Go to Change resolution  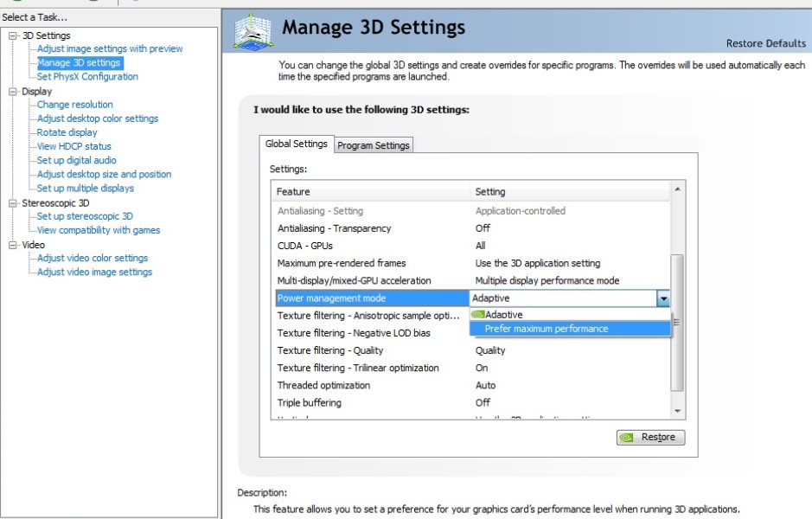[x=74, y=105]
